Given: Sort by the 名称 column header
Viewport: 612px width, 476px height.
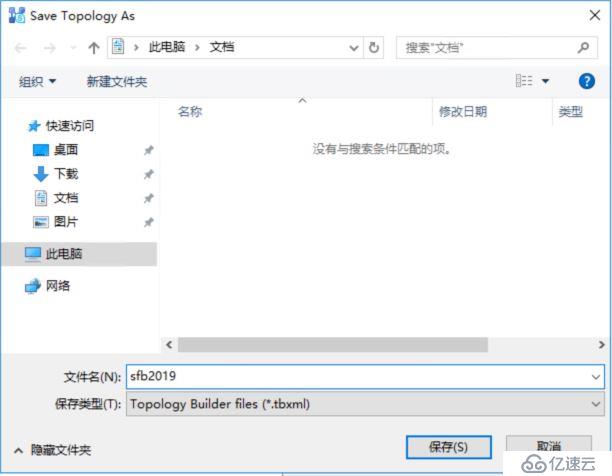Looking at the screenshot, I should click(190, 112).
